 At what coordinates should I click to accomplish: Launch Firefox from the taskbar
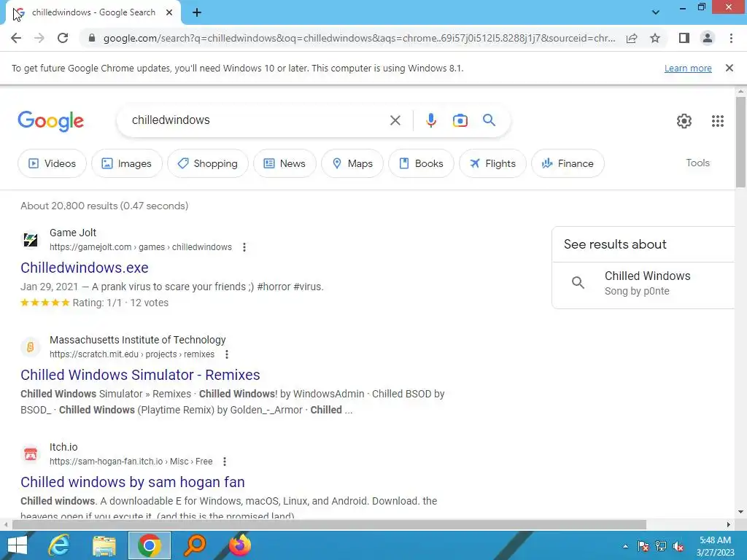click(239, 545)
